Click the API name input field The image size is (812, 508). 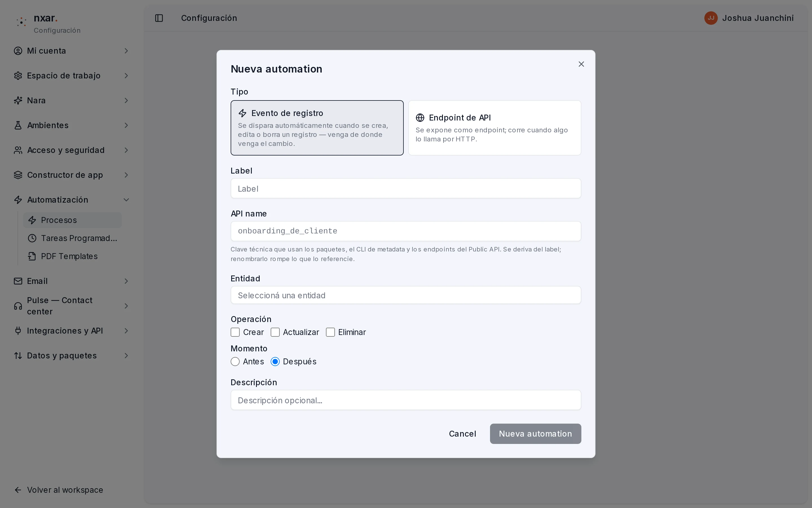(x=406, y=231)
